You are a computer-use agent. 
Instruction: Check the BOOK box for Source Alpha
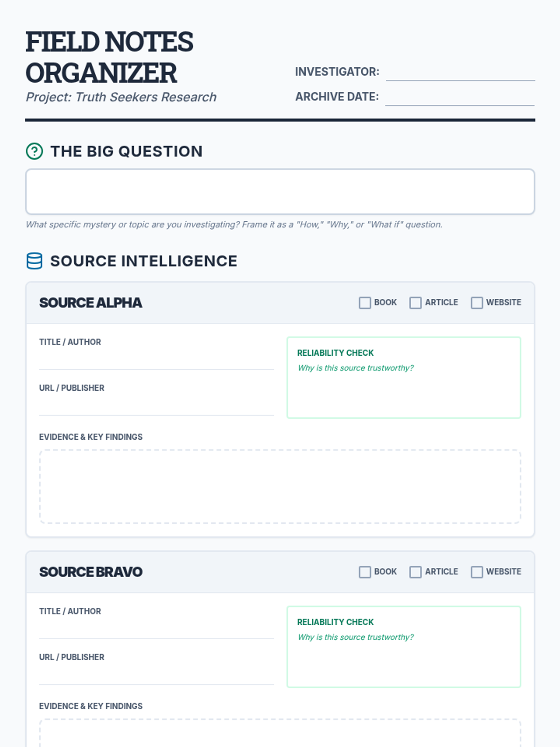(365, 303)
